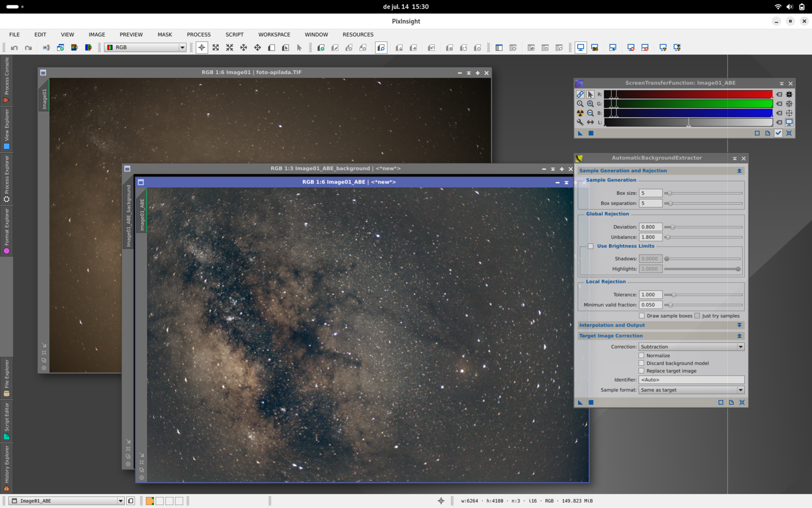Open the Script Editor side tab
The image size is (812, 508).
pyautogui.click(x=6, y=421)
